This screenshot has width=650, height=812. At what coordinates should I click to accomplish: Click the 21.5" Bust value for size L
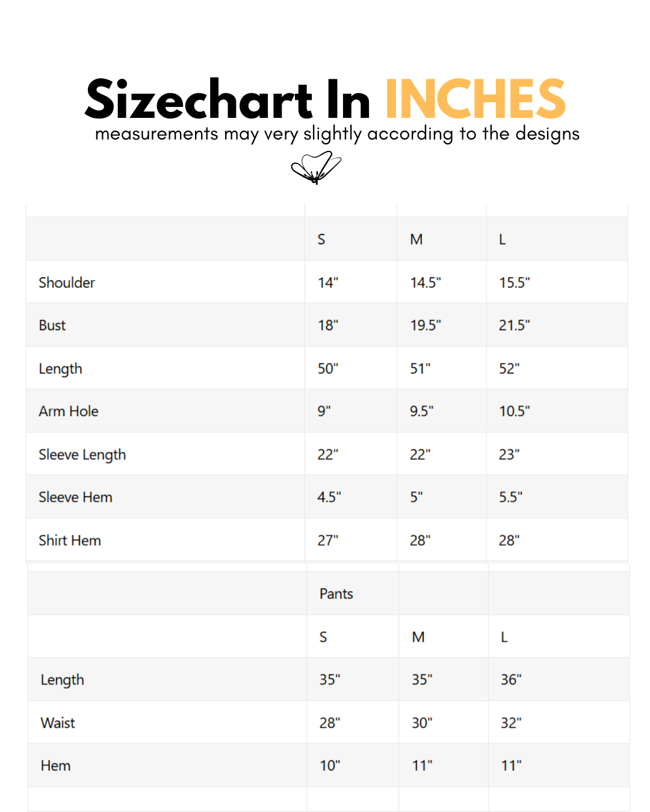[514, 325]
